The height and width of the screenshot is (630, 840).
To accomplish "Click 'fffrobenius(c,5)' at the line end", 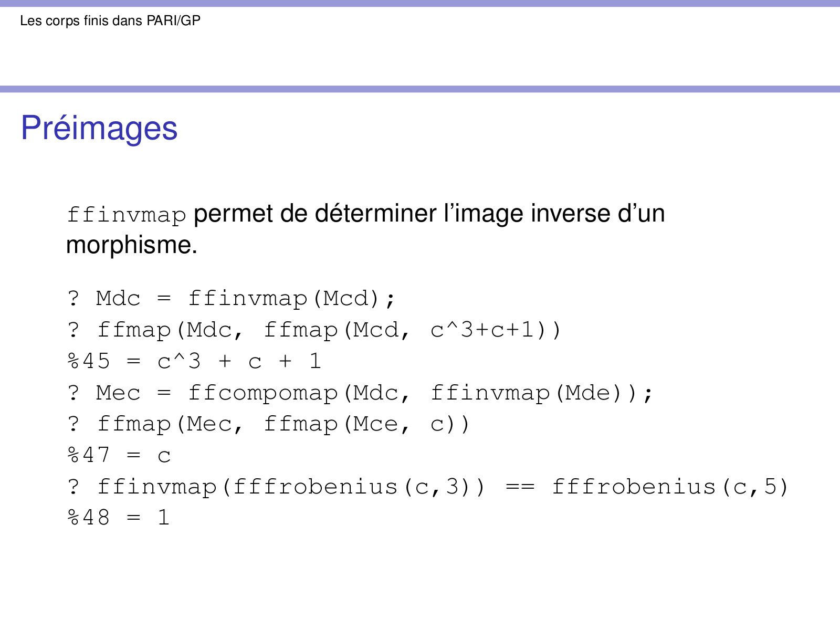I will pos(670,487).
